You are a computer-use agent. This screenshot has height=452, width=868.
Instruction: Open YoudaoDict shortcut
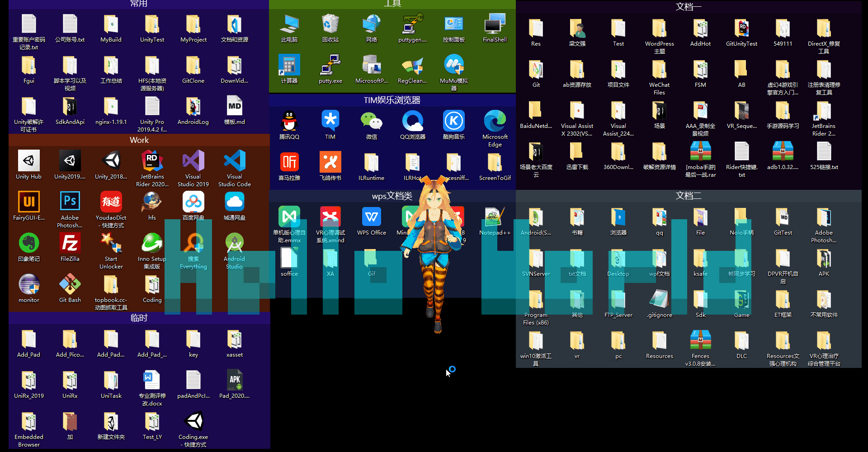(111, 210)
